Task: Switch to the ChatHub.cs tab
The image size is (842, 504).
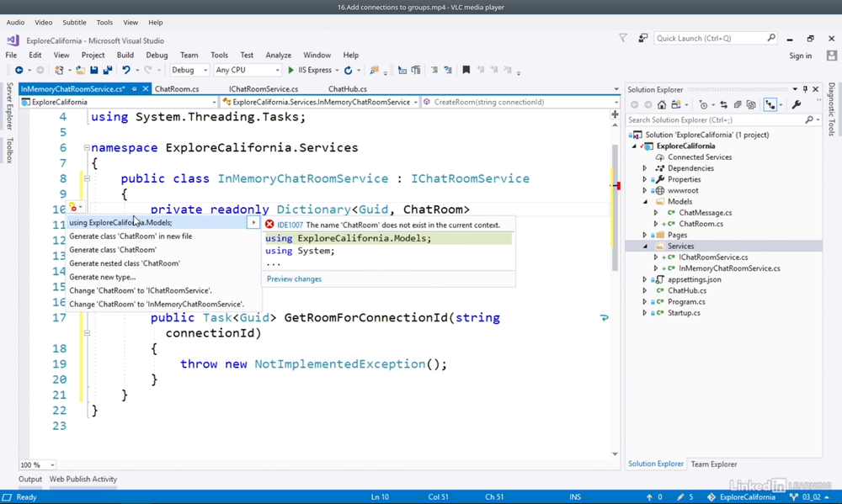Action: click(348, 89)
